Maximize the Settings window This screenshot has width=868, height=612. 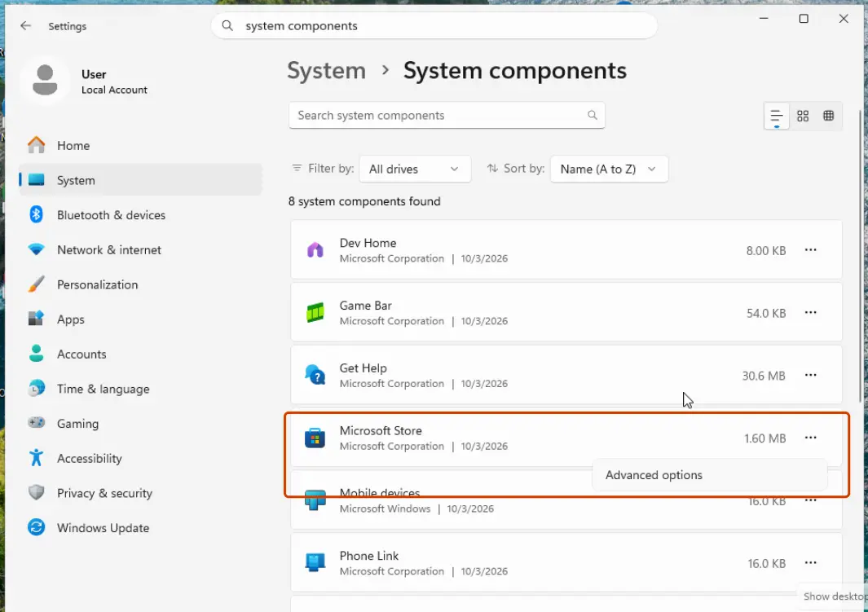point(804,19)
